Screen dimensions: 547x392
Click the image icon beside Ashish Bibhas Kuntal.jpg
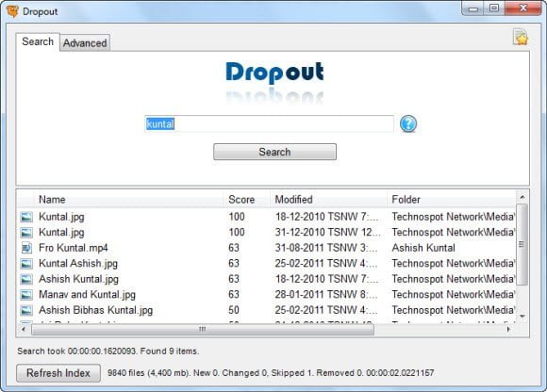pos(26,310)
